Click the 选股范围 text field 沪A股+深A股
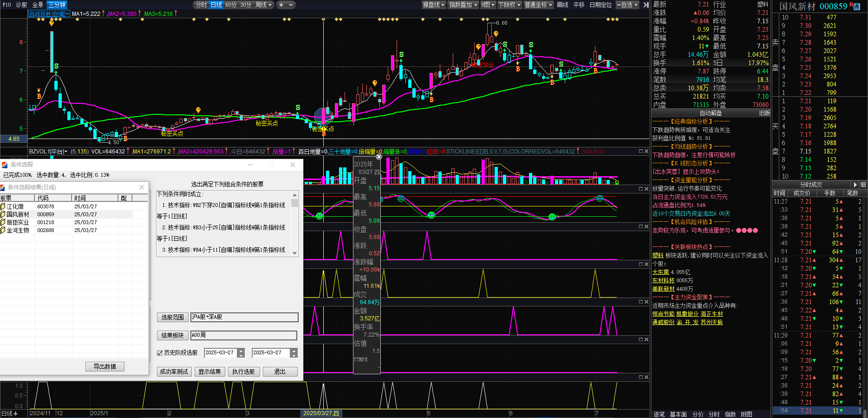This screenshot has height=418, width=868. [244, 317]
